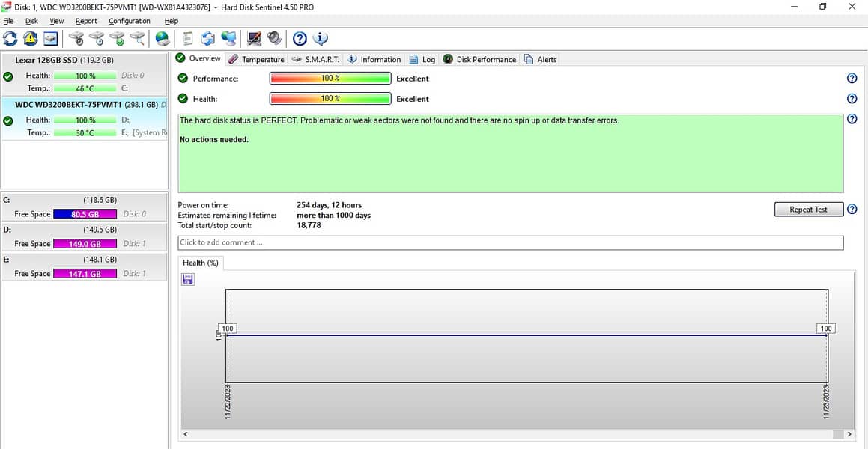The height and width of the screenshot is (449, 868).
Task: Open the Configuration menu
Action: (x=129, y=21)
